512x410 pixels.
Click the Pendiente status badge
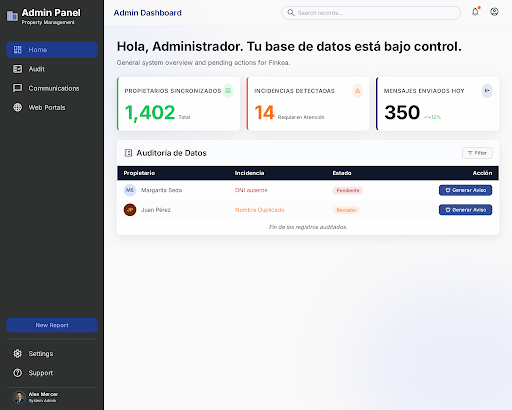click(x=348, y=190)
